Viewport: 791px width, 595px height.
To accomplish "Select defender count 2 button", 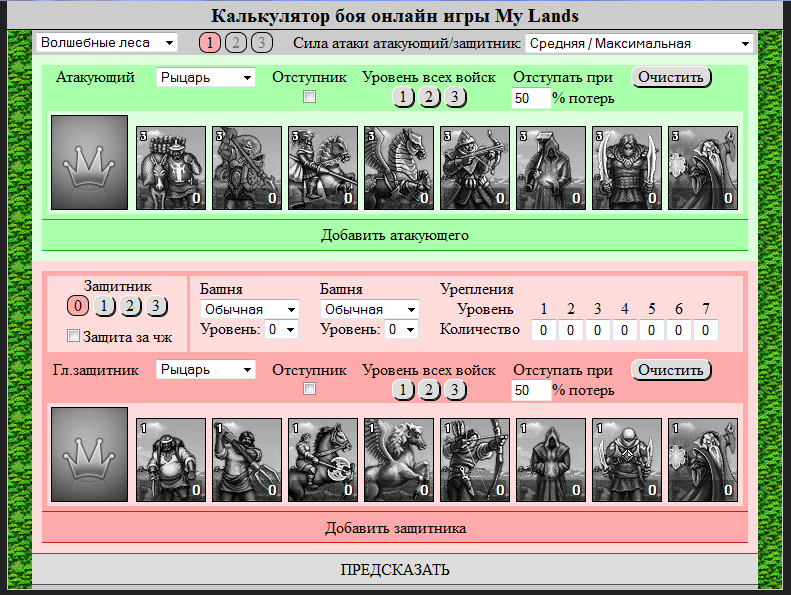I will pos(130,306).
